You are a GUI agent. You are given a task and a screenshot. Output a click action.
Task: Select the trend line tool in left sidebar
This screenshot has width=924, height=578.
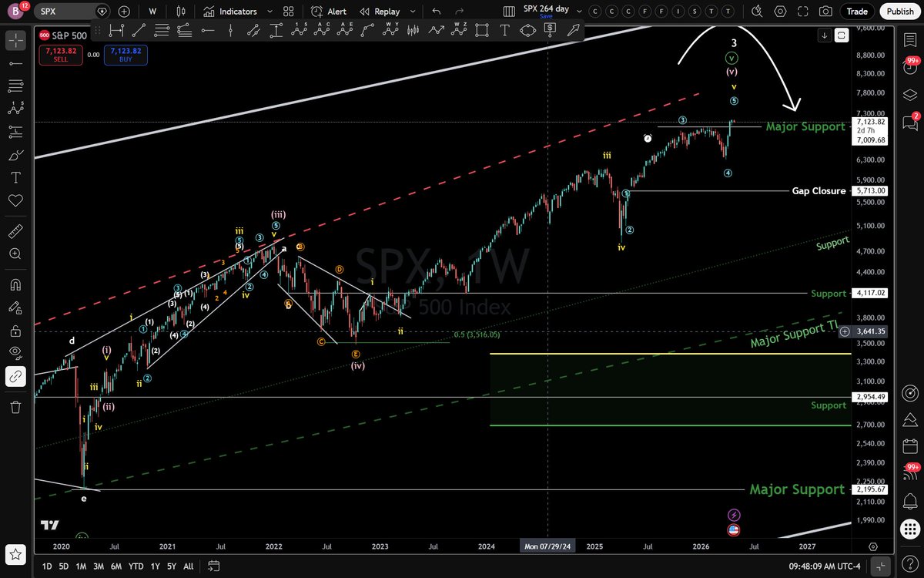point(17,62)
